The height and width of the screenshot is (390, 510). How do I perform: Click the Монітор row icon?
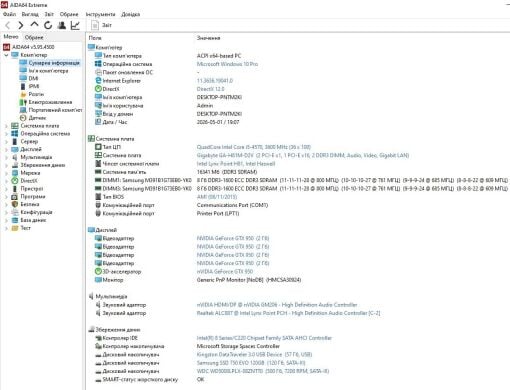coord(98,280)
